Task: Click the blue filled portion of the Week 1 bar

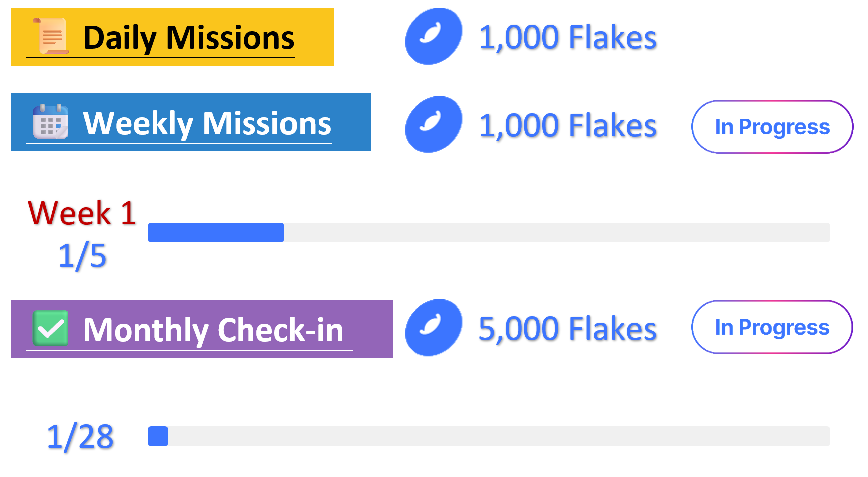Action: pyautogui.click(x=216, y=233)
